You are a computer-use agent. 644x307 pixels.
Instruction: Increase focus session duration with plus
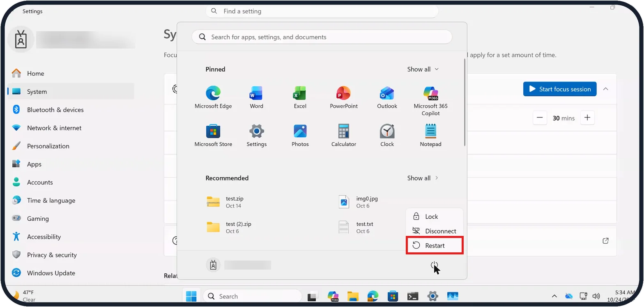point(587,118)
